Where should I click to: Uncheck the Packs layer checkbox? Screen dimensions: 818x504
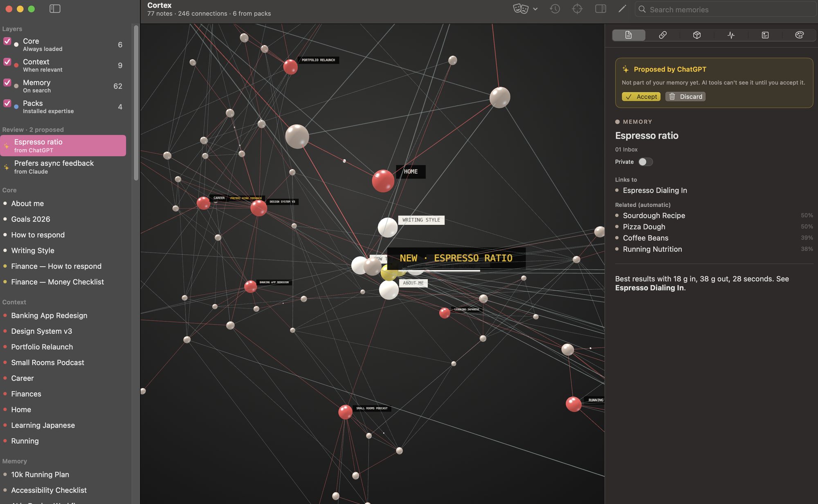pyautogui.click(x=7, y=103)
